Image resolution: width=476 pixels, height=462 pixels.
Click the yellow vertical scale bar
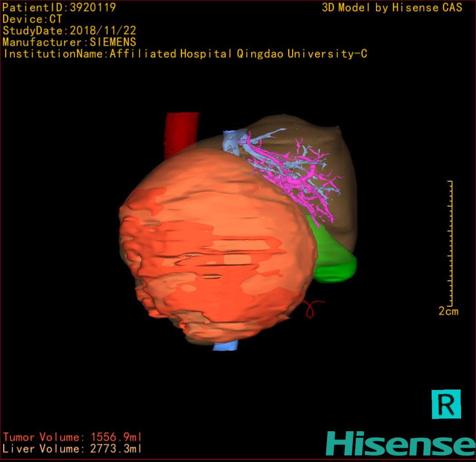(451, 244)
